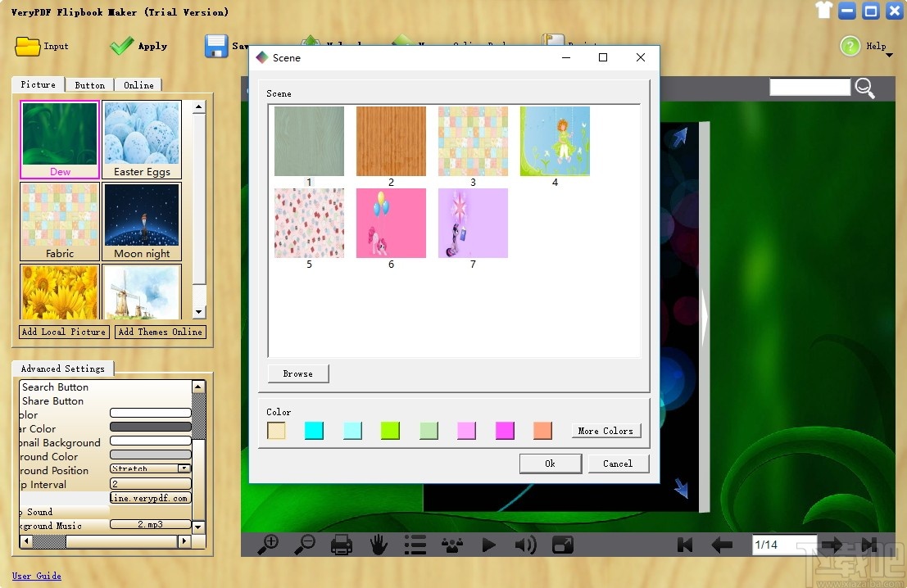Open the thumbnail list view
Screen dimensions: 907x588
pyautogui.click(x=415, y=544)
